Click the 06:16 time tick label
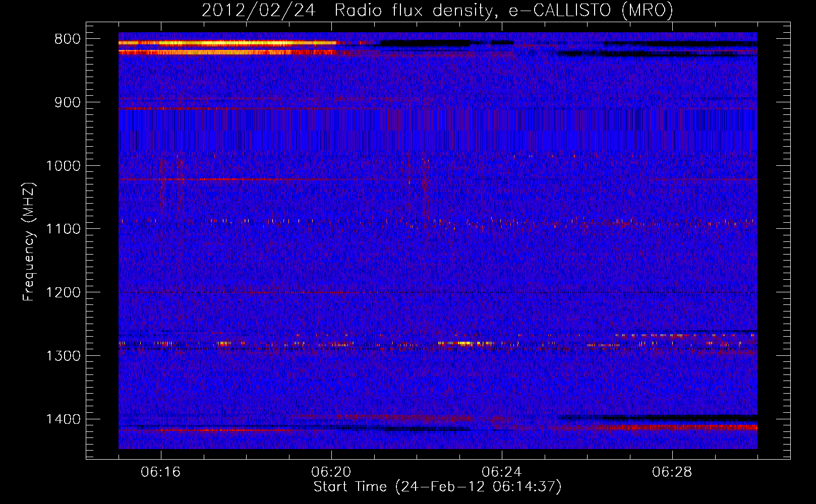The image size is (816, 504). pos(161,472)
